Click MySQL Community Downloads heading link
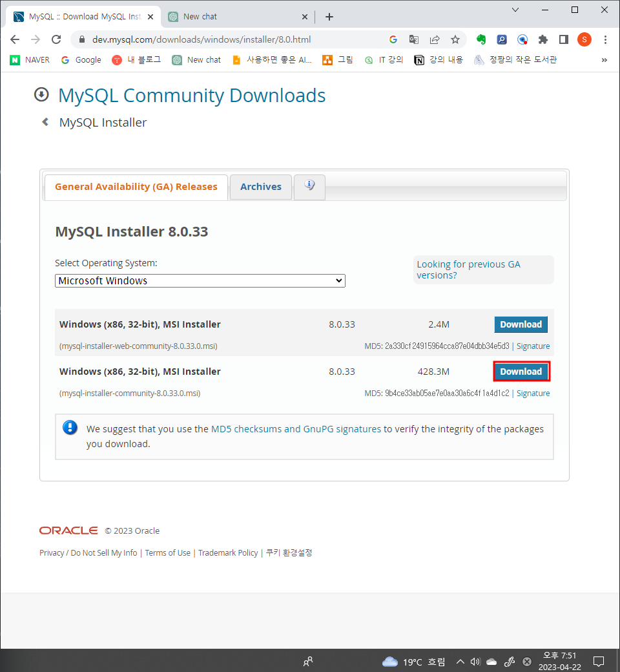 pyautogui.click(x=192, y=95)
